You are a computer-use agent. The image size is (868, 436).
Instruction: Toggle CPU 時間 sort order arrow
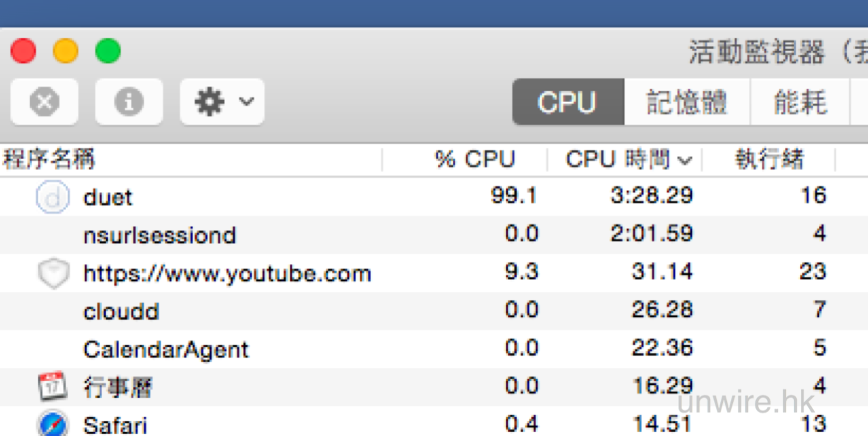(x=685, y=161)
